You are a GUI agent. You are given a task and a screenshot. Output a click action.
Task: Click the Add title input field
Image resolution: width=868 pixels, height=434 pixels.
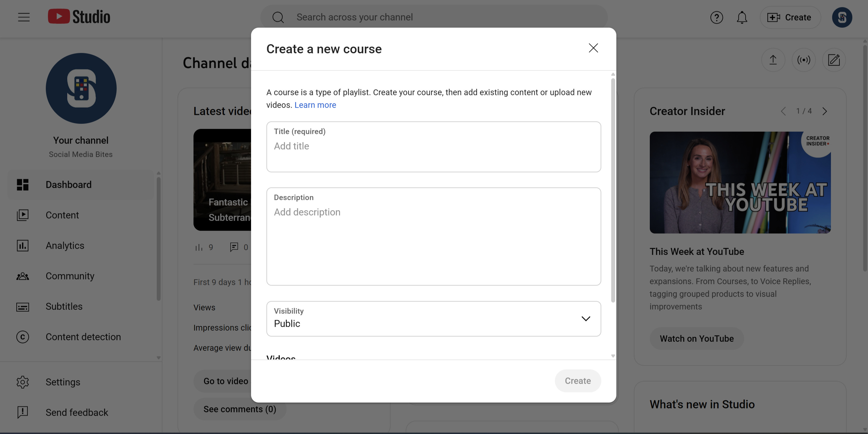[433, 146]
